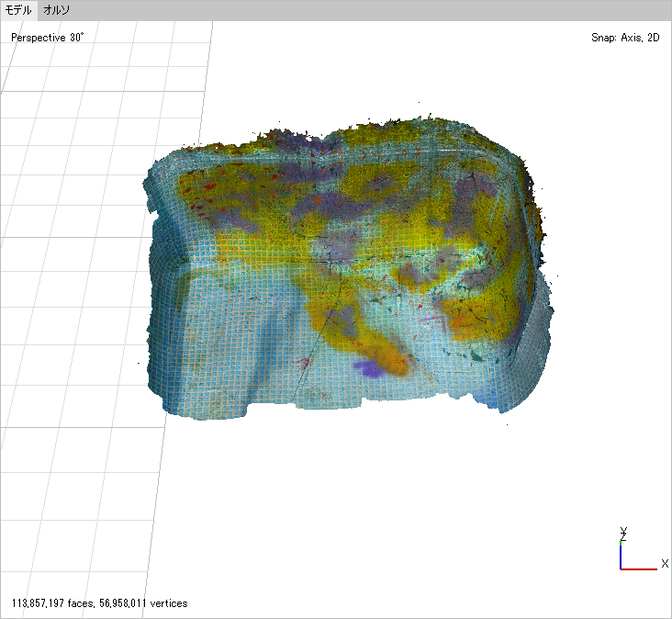Open the オルソ tab
672x619 pixels.
56,10
